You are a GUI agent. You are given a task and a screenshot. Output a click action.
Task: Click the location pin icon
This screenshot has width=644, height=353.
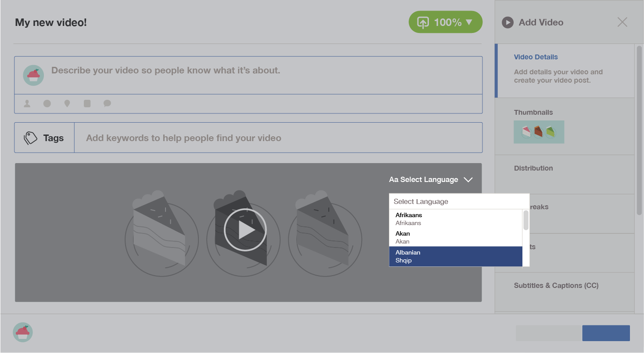67,104
